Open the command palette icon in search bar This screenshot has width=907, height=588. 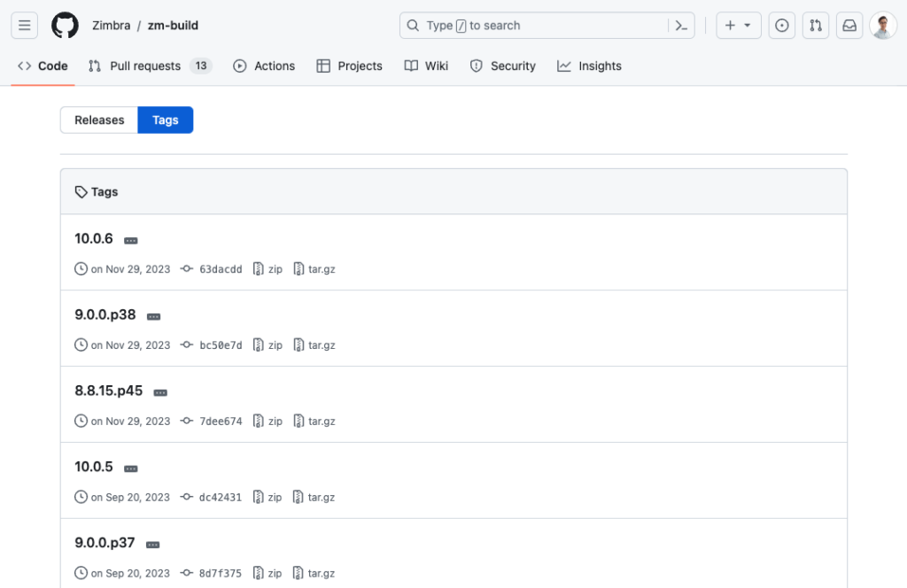coord(681,26)
